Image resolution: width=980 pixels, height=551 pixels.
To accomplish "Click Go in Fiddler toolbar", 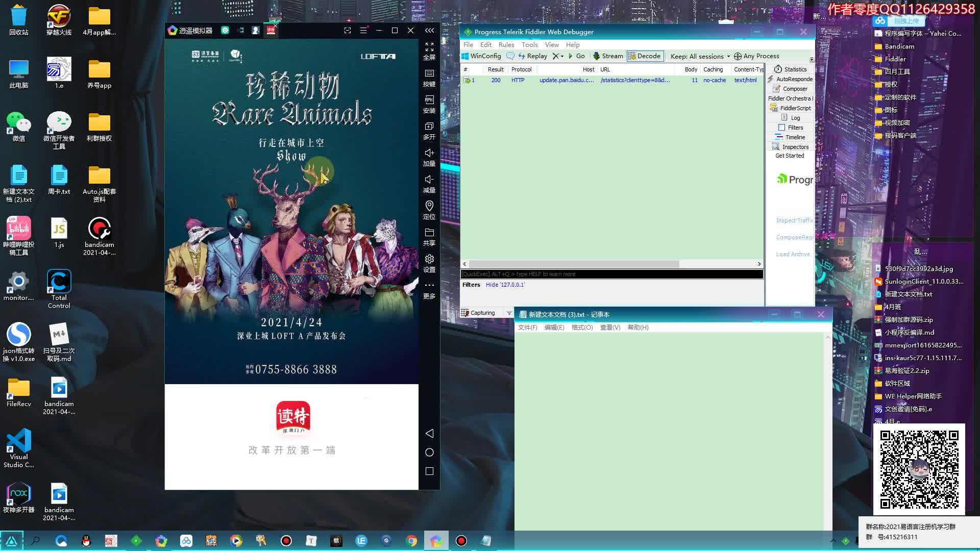I will (x=577, y=56).
